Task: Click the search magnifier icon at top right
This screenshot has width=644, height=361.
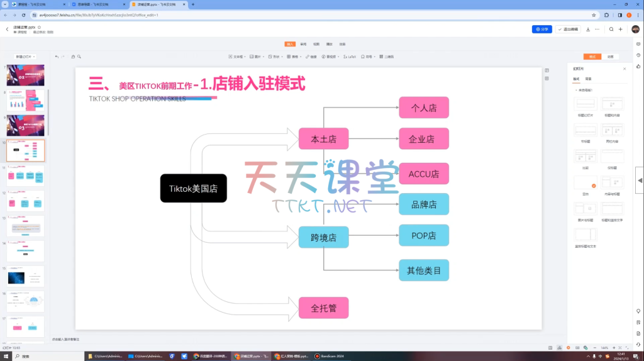Action: [611, 29]
